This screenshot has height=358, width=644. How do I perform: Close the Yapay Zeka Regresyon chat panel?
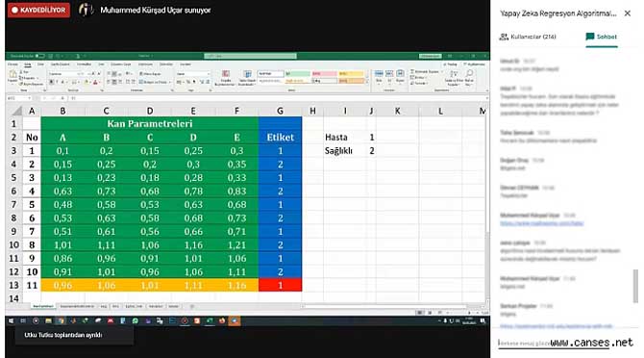627,13
